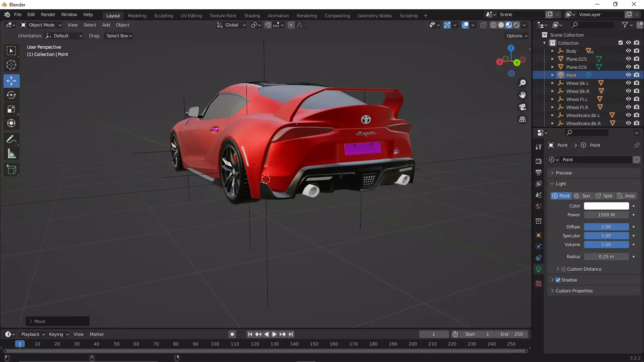Open the Output properties tab

coord(539,172)
